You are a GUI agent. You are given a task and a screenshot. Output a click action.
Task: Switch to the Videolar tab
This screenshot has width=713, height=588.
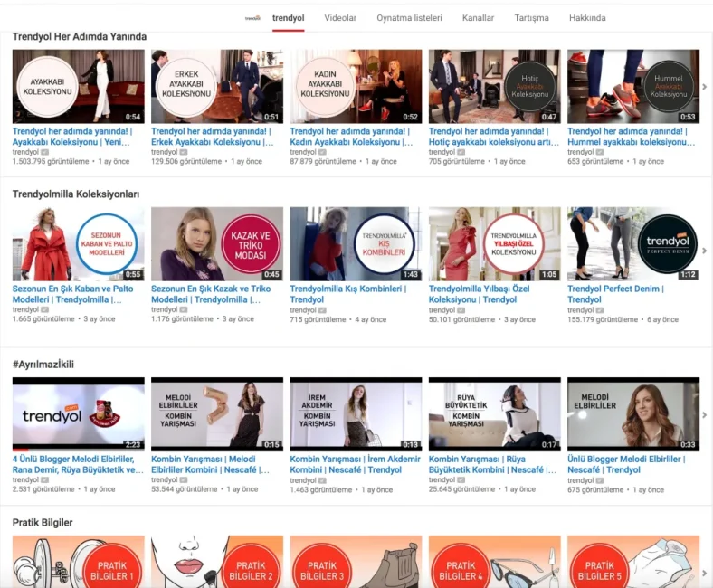[x=340, y=18]
